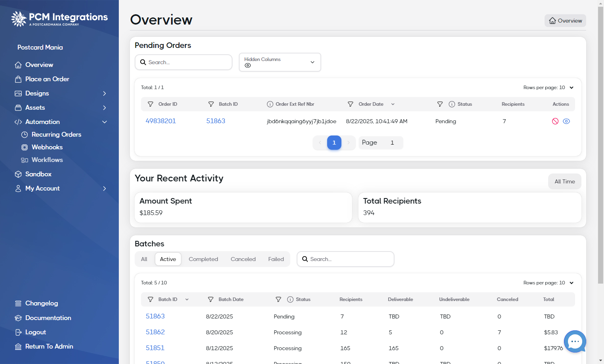Viewport: 604px width, 364px height.
Task: Click the Assets box icon
Action: tap(18, 108)
